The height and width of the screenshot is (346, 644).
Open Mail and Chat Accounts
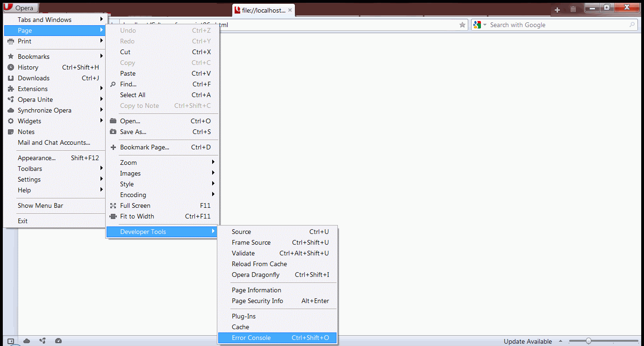tap(54, 142)
